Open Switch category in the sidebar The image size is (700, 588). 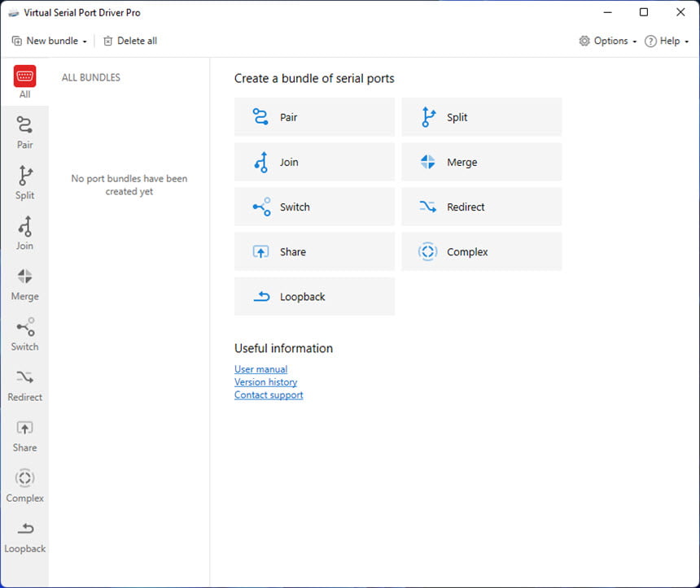pyautogui.click(x=24, y=334)
